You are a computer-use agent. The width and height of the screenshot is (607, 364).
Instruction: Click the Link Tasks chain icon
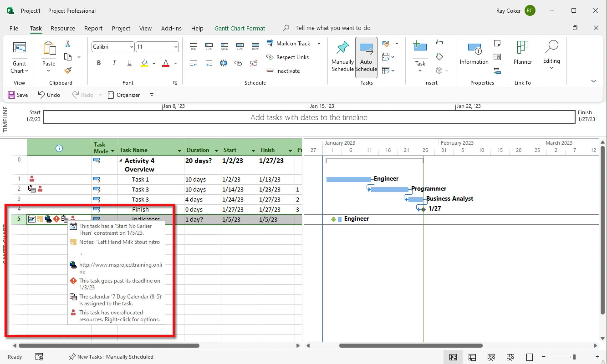[238, 63]
